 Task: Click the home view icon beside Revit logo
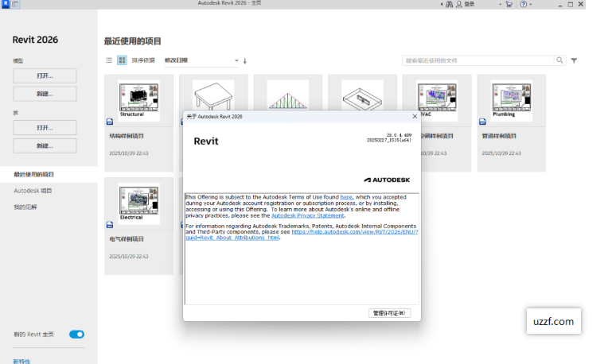click(15, 4)
